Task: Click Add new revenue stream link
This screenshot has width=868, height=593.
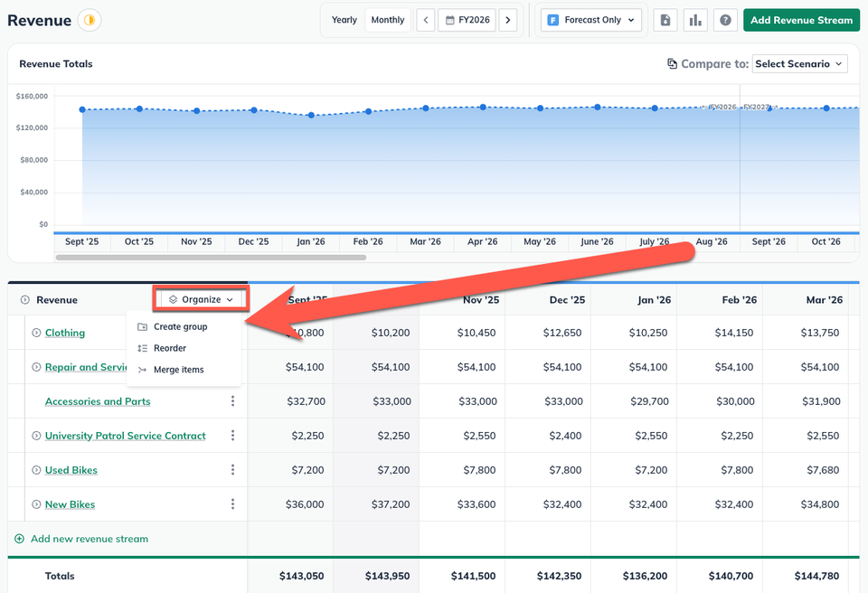Action: 90,539
